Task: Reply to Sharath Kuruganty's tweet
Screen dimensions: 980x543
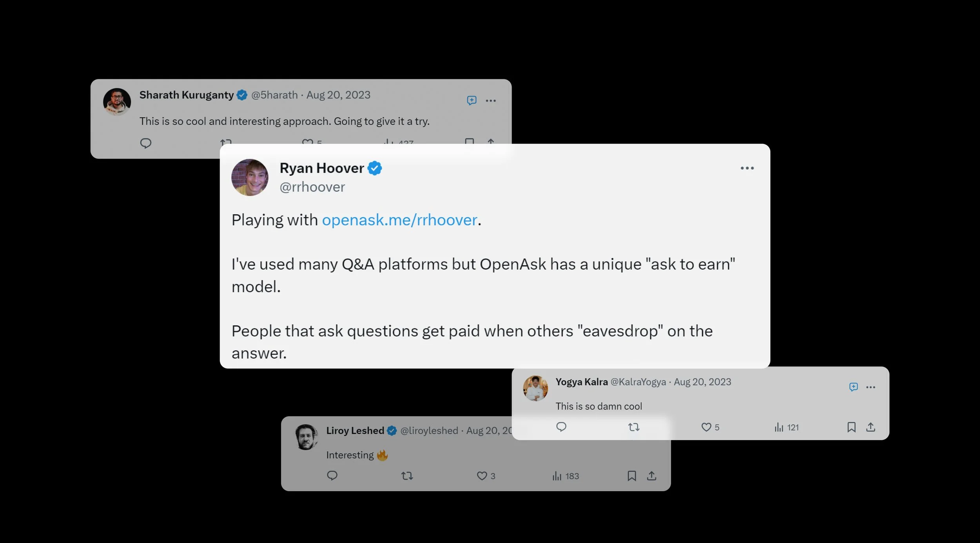Action: (x=145, y=143)
